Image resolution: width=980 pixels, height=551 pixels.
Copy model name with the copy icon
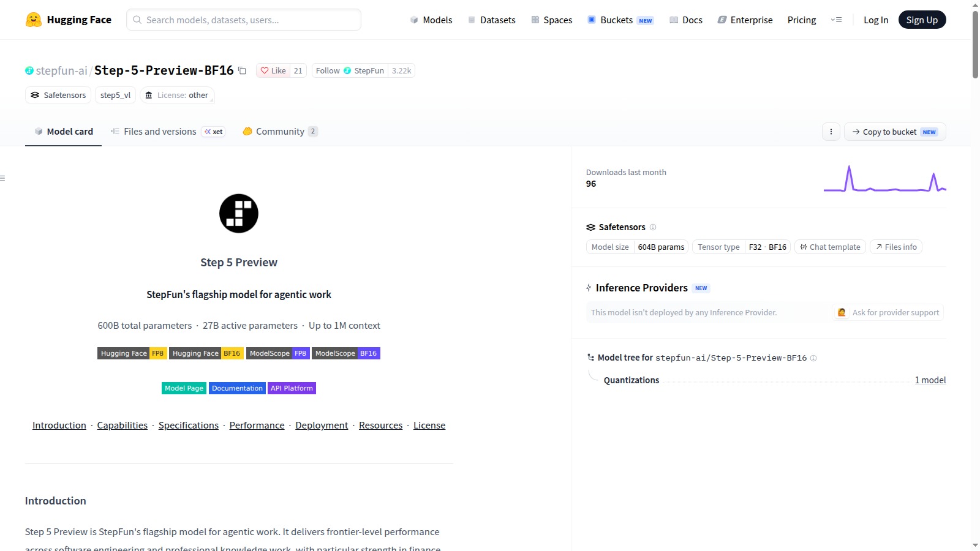(x=242, y=70)
